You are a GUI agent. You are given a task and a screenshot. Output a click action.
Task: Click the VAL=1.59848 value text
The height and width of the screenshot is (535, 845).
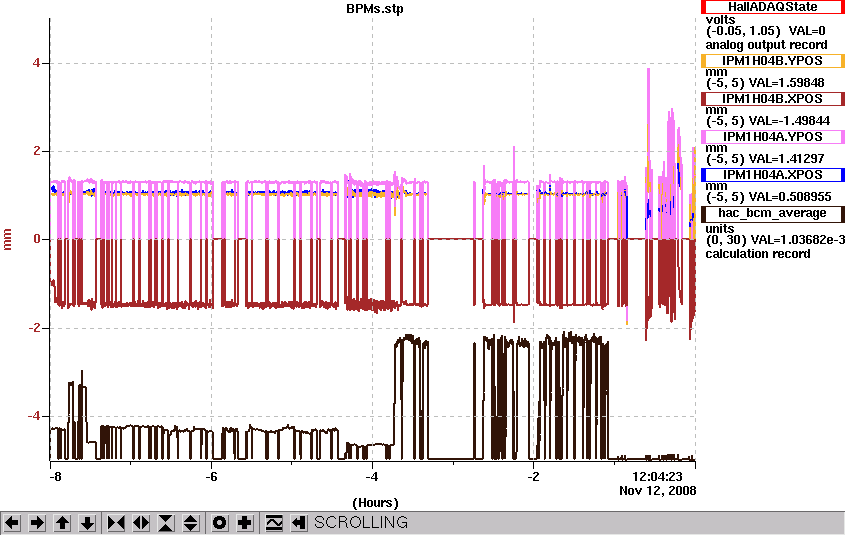(786, 83)
